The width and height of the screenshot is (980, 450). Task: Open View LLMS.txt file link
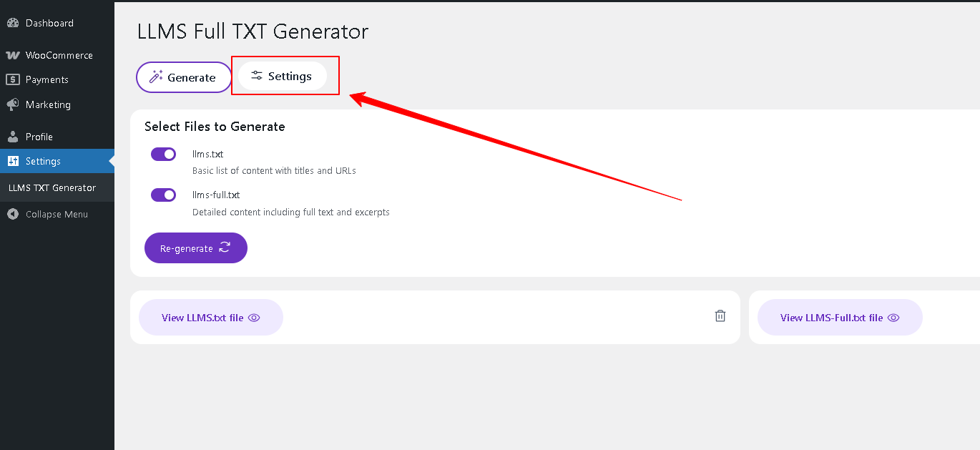(x=202, y=318)
